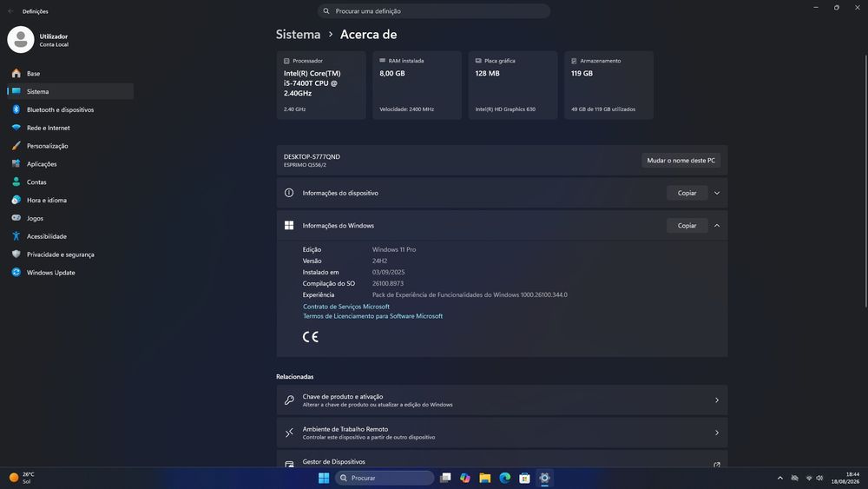Image resolution: width=868 pixels, height=489 pixels.
Task: Go to Sistema breadcrumb
Action: point(298,35)
